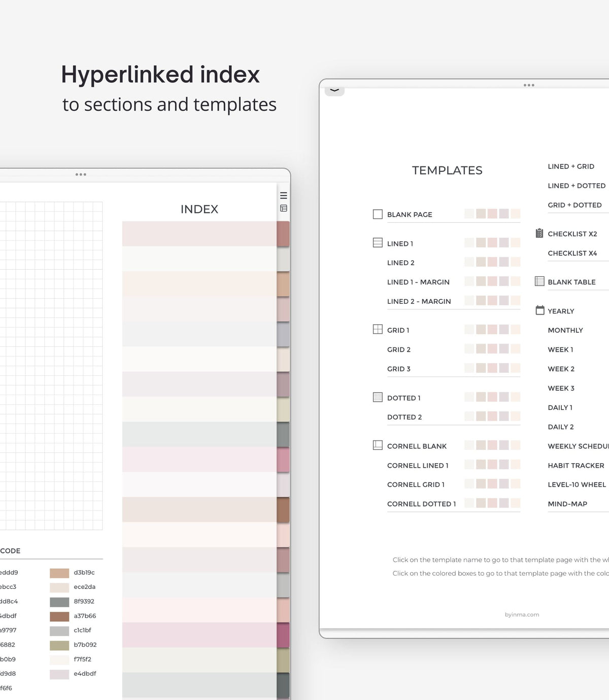
Task: Open the hamburger menu icon beside INDEX
Action: tap(284, 195)
